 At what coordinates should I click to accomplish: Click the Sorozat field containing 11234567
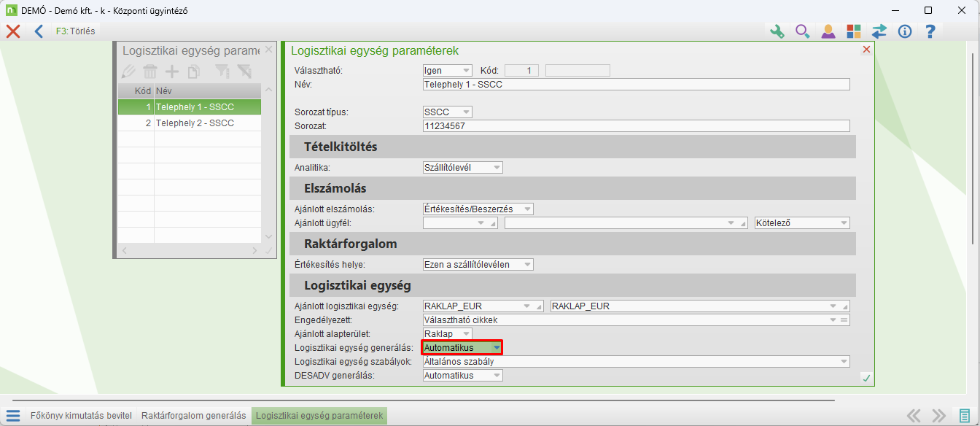tap(637, 126)
